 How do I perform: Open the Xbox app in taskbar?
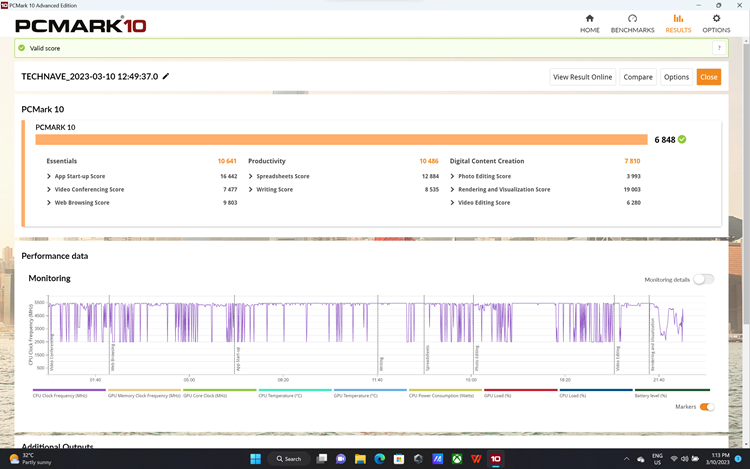coord(457,459)
